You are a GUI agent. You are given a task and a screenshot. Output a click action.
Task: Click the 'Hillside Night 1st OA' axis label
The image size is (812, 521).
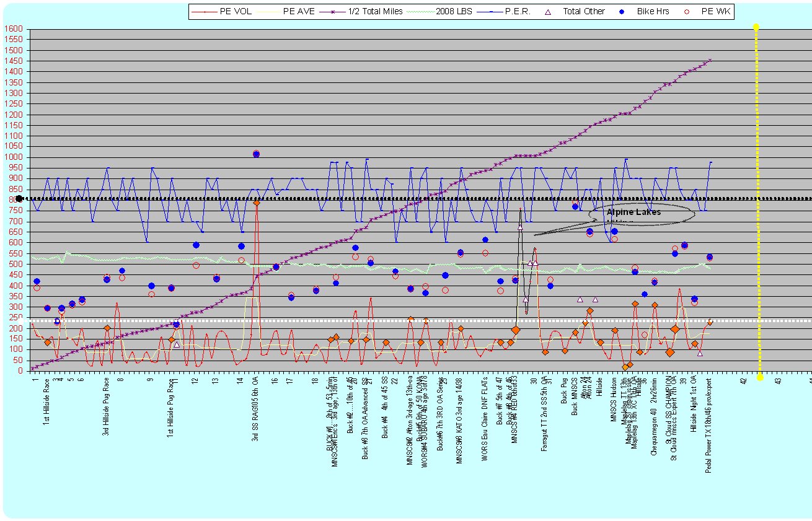[694, 406]
